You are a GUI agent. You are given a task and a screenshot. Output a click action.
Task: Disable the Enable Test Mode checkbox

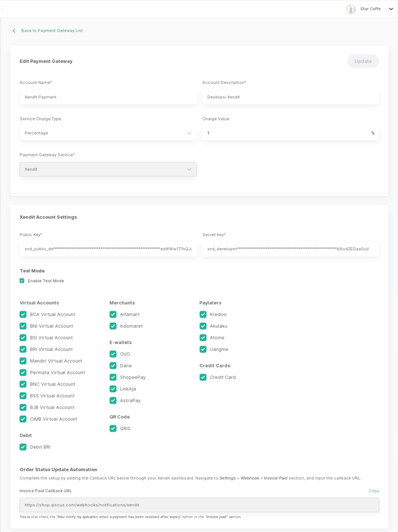tap(22, 281)
